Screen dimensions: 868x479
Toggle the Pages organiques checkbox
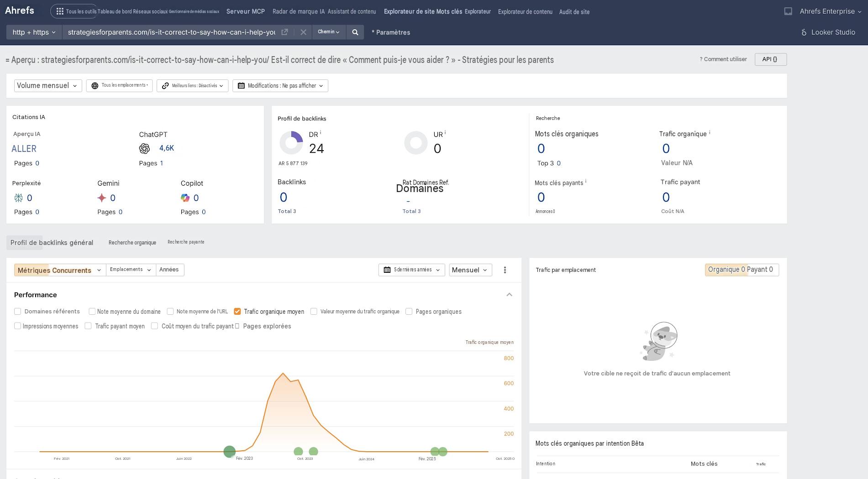coord(409,312)
